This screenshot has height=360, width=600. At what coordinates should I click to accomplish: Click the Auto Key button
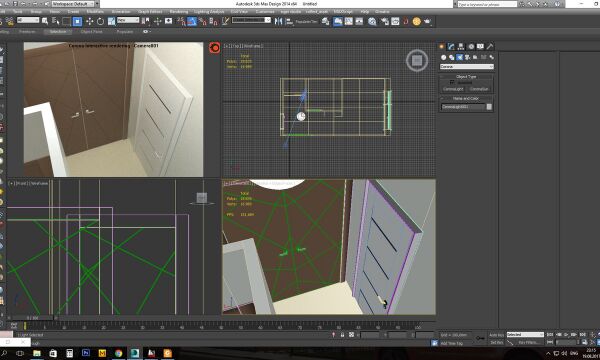(497, 335)
